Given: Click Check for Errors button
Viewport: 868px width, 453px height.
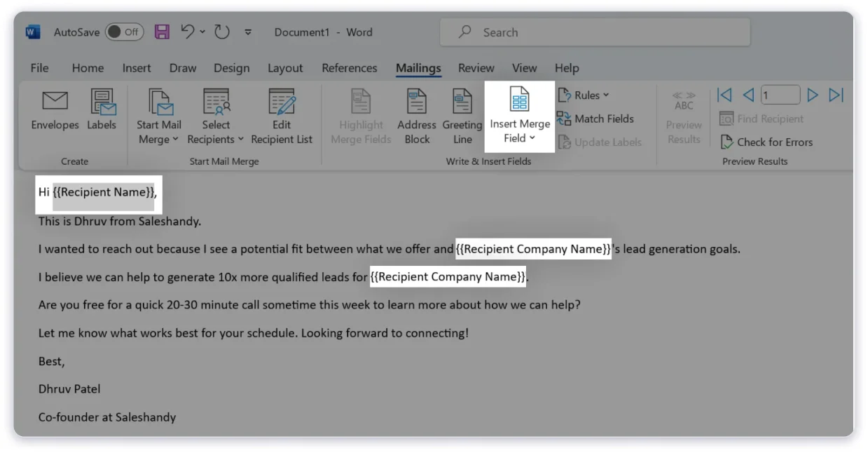Looking at the screenshot, I should (x=766, y=142).
